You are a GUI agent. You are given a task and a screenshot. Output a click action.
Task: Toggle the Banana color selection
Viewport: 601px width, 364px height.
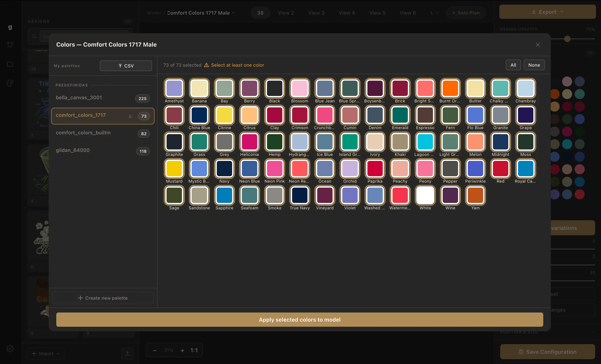point(199,88)
